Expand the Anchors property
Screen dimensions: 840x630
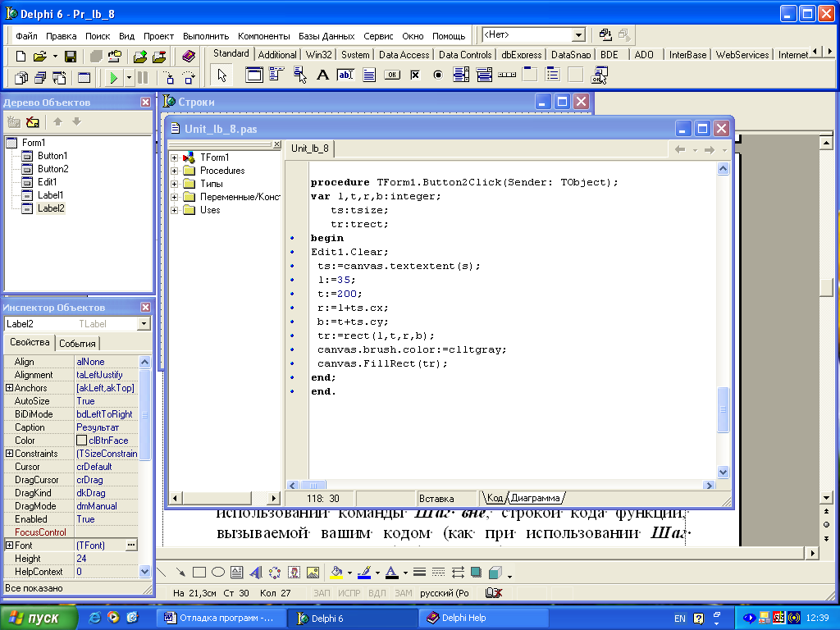coord(9,387)
